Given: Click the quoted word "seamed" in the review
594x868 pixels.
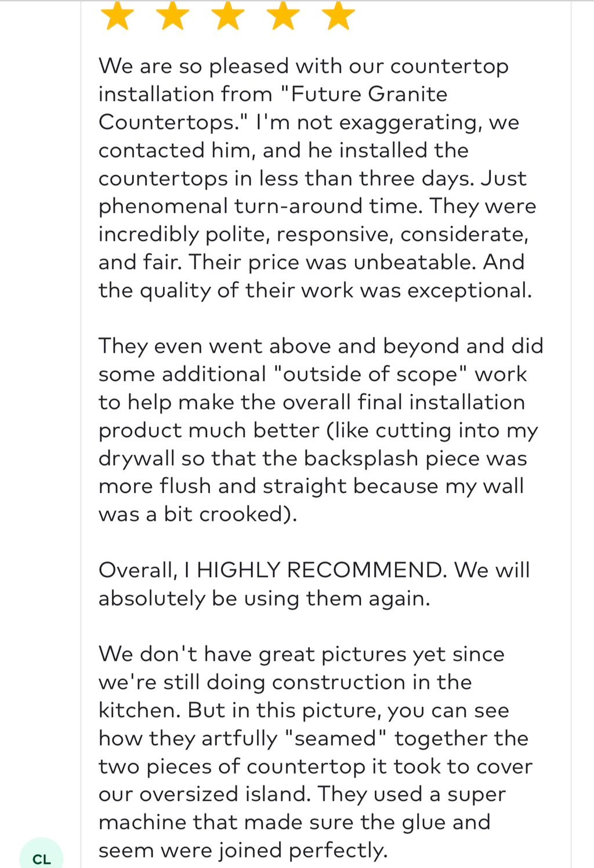Looking at the screenshot, I should click(x=336, y=739).
